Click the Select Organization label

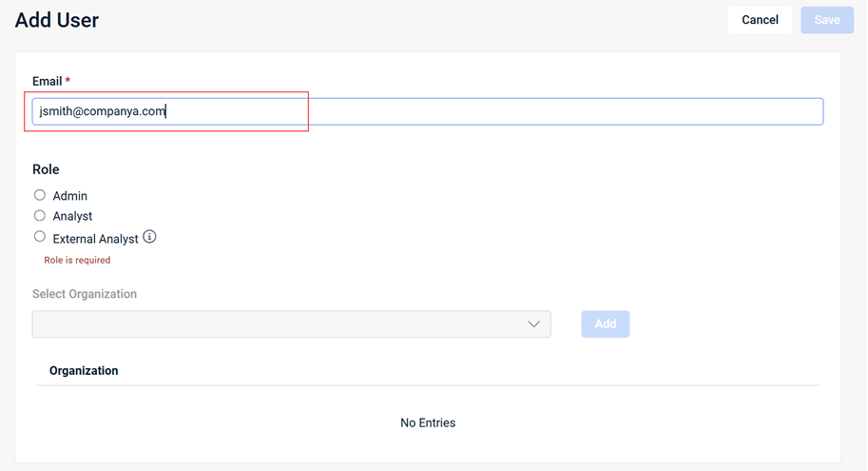coord(85,294)
